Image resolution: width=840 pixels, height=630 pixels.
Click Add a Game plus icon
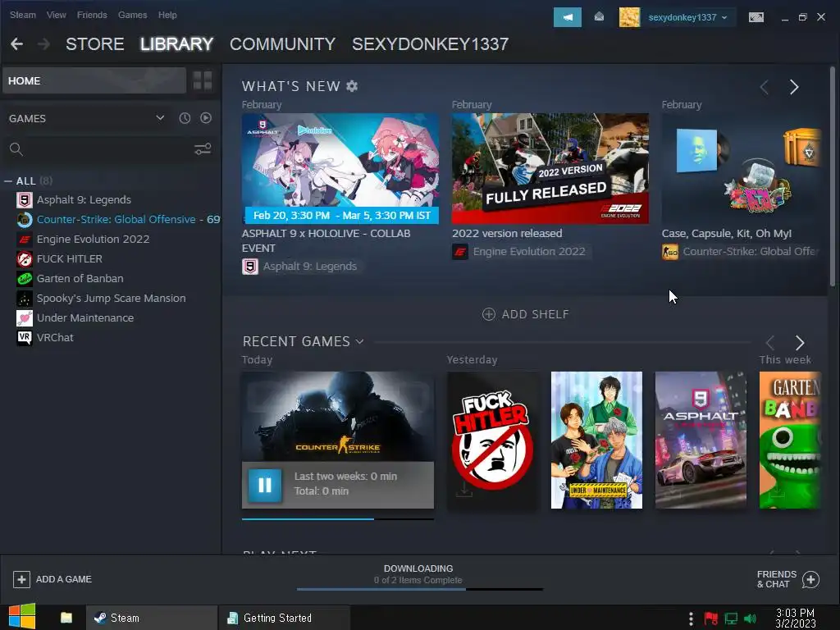[21, 579]
